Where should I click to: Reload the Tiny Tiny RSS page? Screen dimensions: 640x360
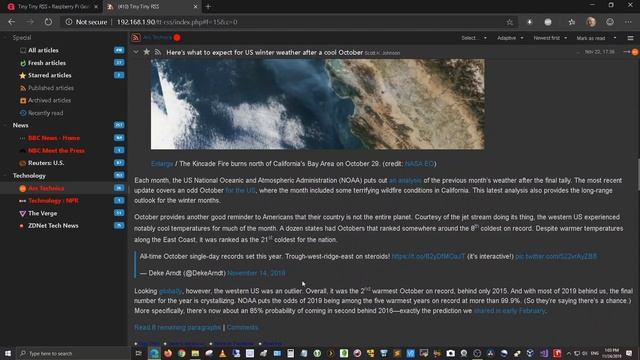click(x=48, y=22)
